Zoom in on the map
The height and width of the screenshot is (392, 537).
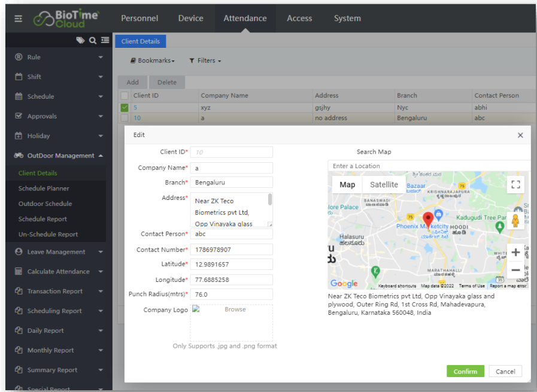[515, 253]
